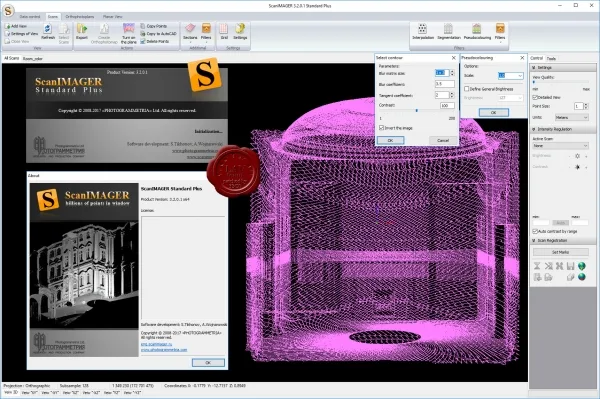This screenshot has height=399, width=600.
Task: Collapse the Scan Registration section
Action: (x=534, y=241)
